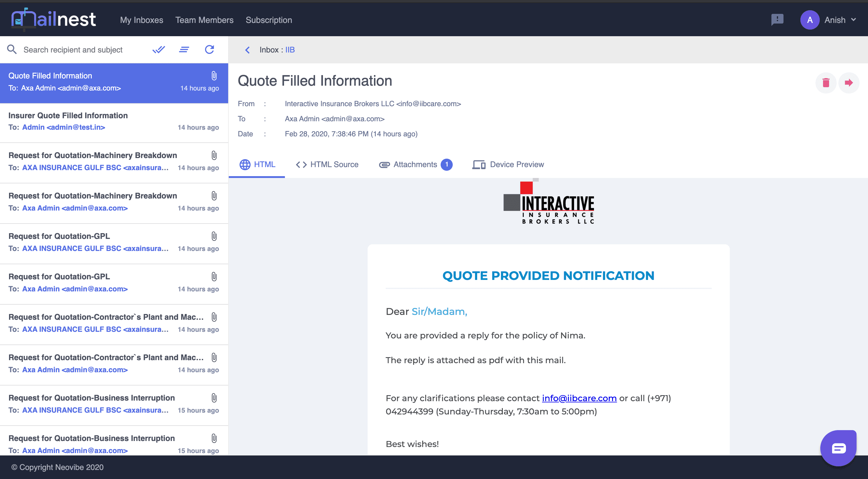Refresh the inbox message list
The width and height of the screenshot is (868, 479).
click(x=209, y=49)
